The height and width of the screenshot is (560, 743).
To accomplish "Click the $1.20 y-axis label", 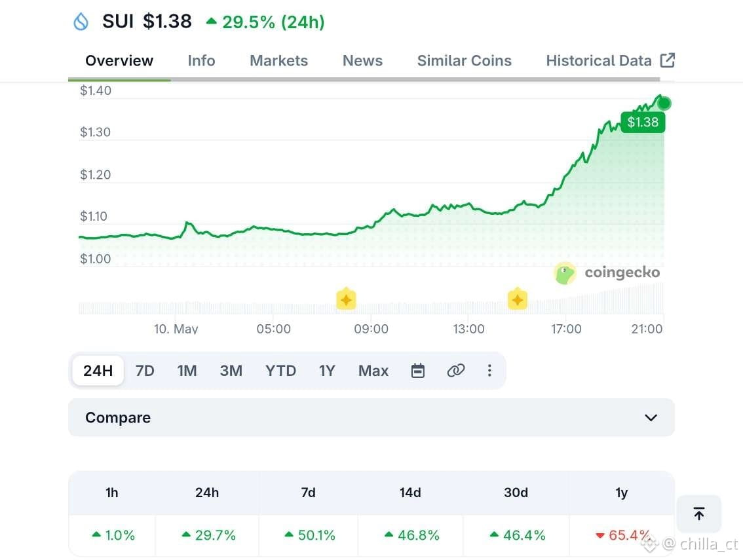I will 95,175.
